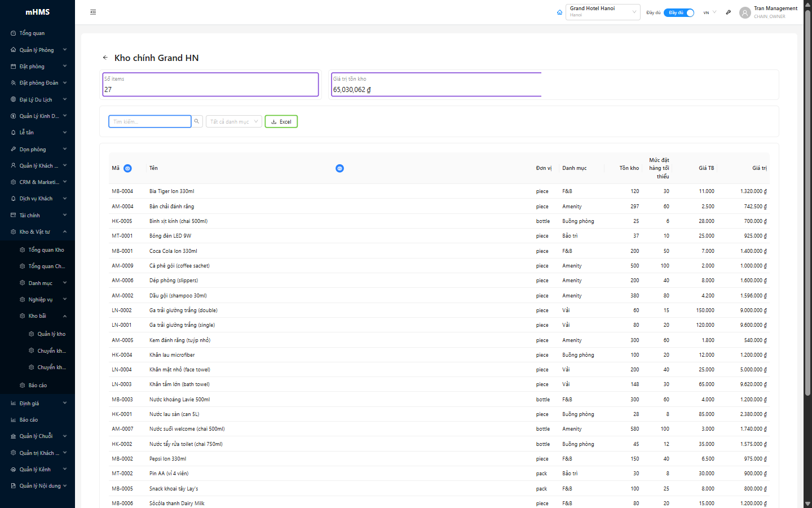Click the back arrow beside Kho chính Grand HN
Image resolution: width=812 pixels, height=508 pixels.
(x=105, y=58)
